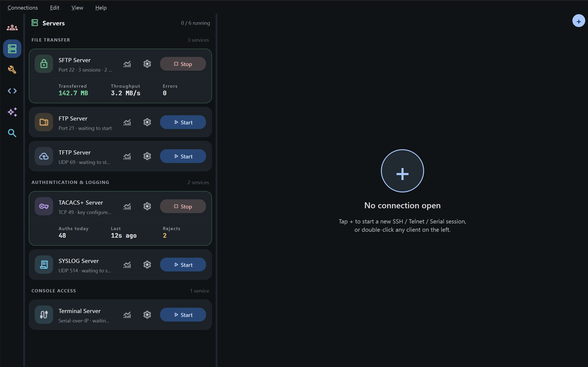Show Terminal Server statistics chart

coord(127,315)
